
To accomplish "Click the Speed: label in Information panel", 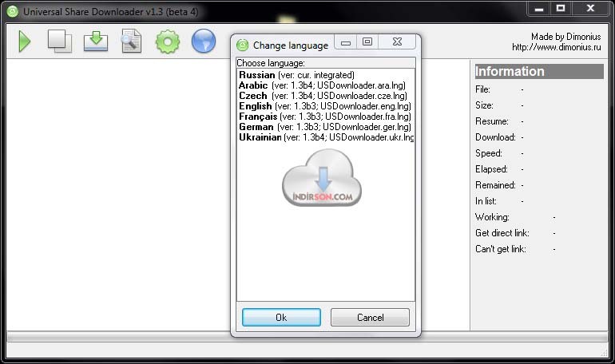I will (x=489, y=153).
